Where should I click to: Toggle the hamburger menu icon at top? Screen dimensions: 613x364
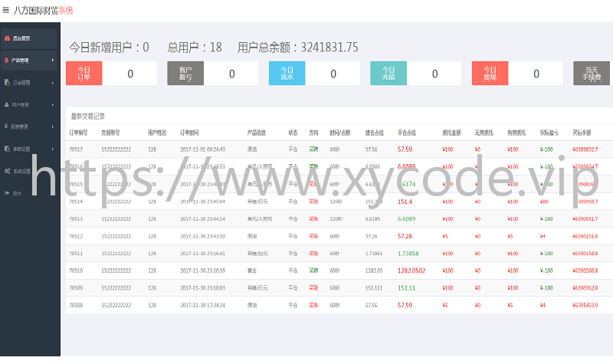pos(6,10)
